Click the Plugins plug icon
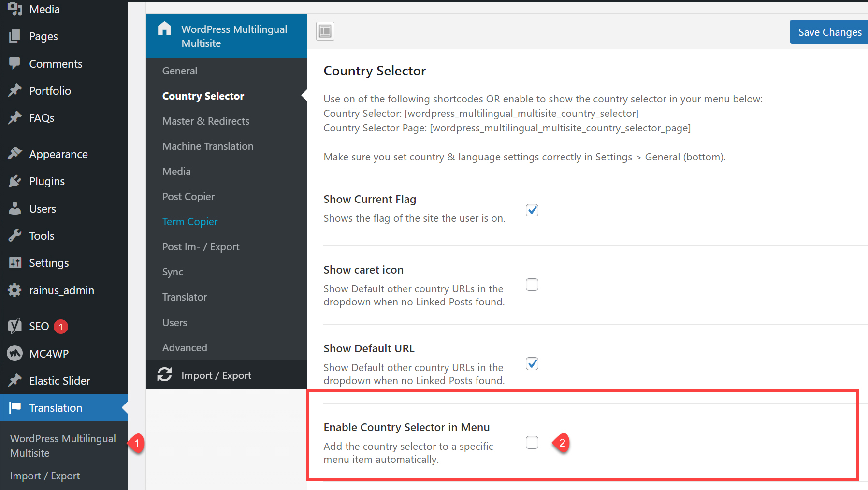Viewport: 868px width, 490px height. (x=15, y=181)
